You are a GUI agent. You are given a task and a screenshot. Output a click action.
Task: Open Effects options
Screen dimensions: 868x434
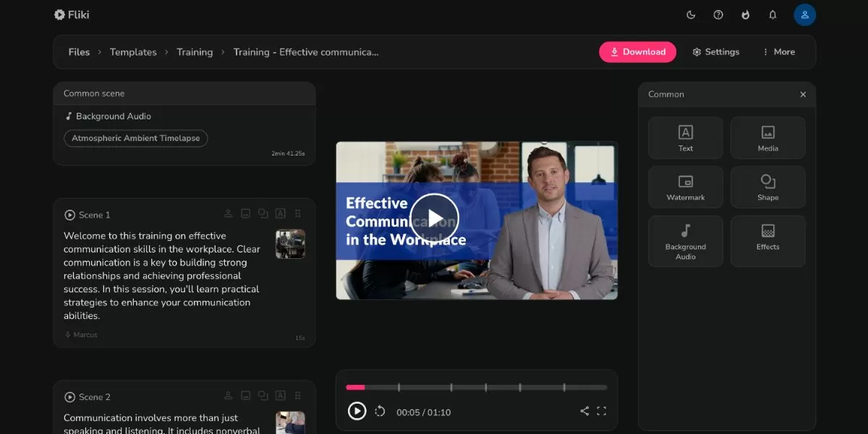pos(768,241)
